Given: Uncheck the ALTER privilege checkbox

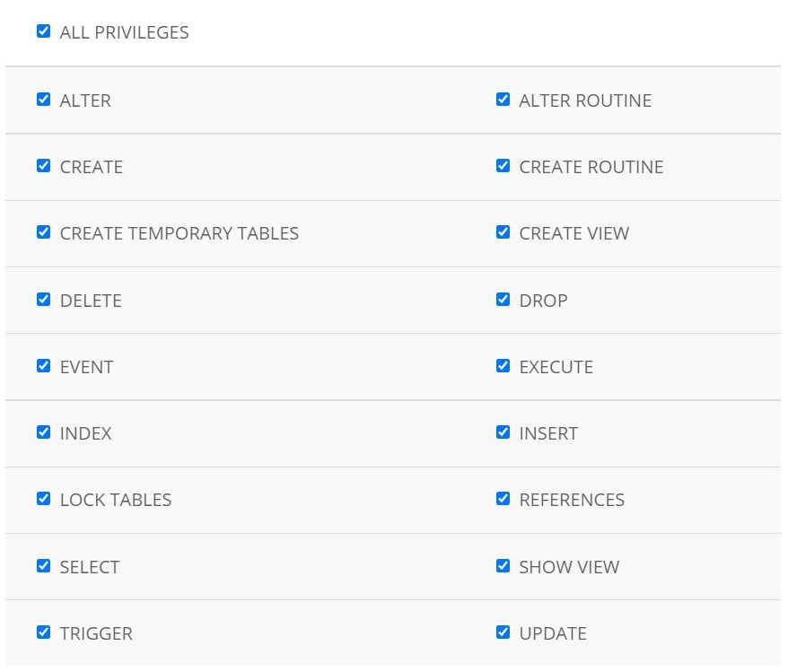Looking at the screenshot, I should (x=43, y=100).
